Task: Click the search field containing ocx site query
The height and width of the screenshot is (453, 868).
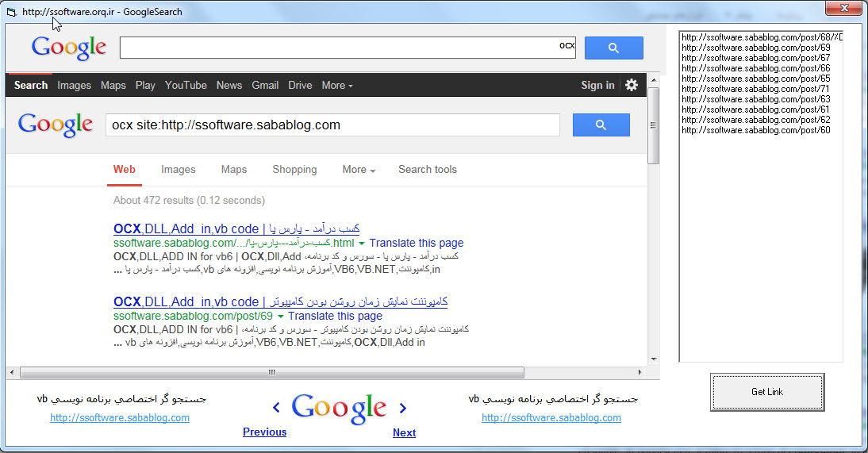Action: [332, 125]
